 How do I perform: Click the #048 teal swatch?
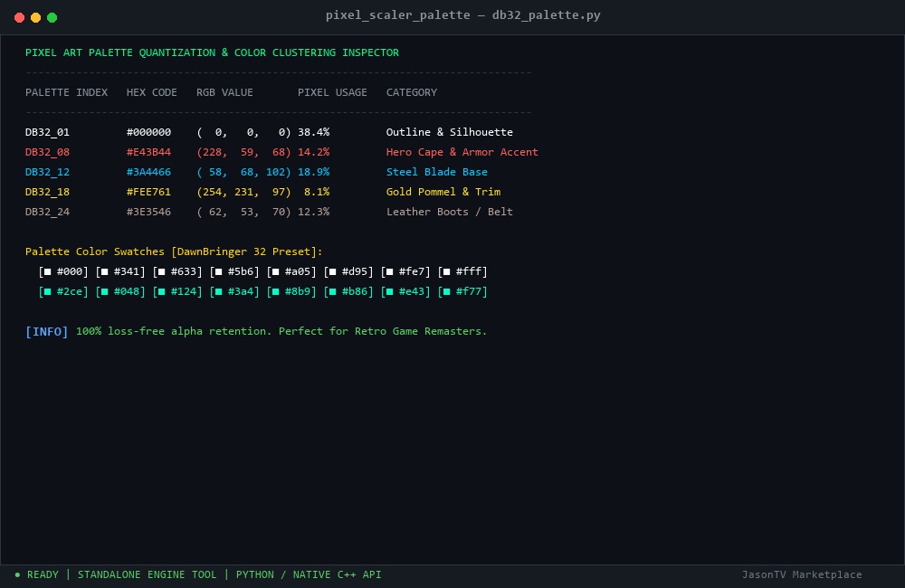pos(120,291)
